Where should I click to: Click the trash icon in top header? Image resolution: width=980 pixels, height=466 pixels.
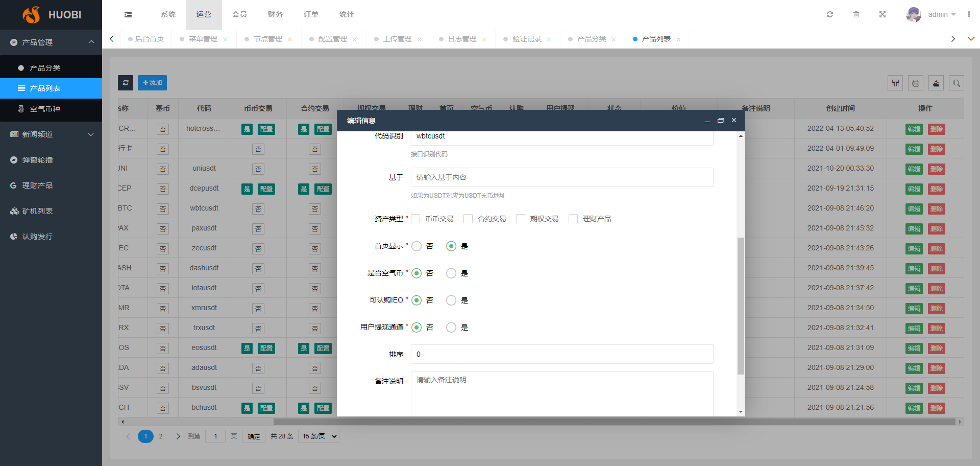point(856,14)
